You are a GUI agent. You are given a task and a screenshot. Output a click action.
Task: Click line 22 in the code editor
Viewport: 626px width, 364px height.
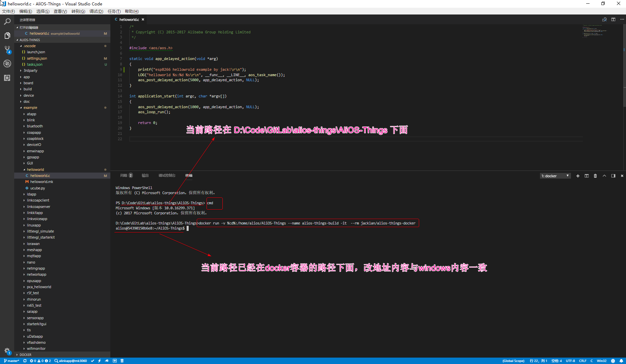356,139
